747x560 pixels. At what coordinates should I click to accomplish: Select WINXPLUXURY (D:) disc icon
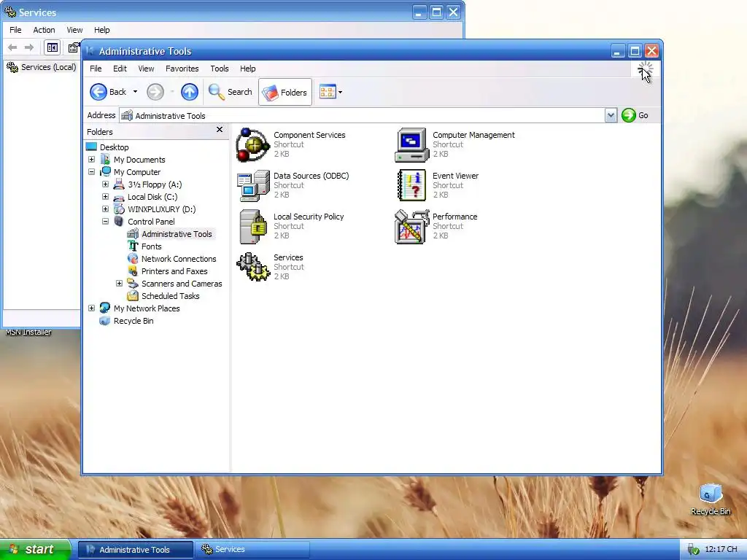[119, 209]
